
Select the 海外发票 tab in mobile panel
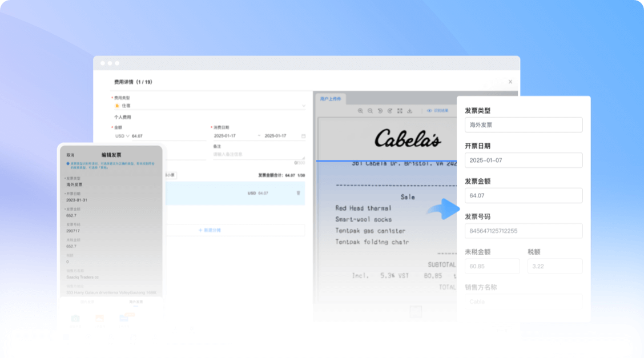coord(136,301)
